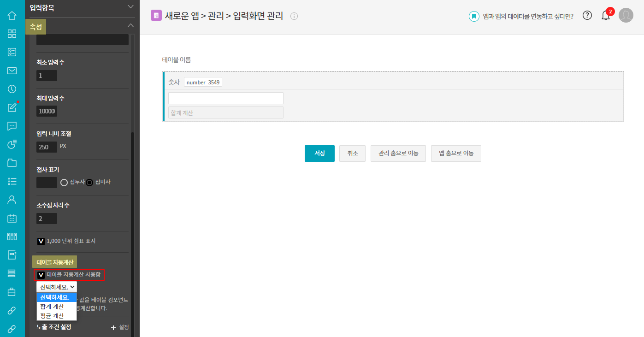
Task: Toggle the 1,000 단위 쉼표 표시 checkbox
Action: pyautogui.click(x=41, y=241)
